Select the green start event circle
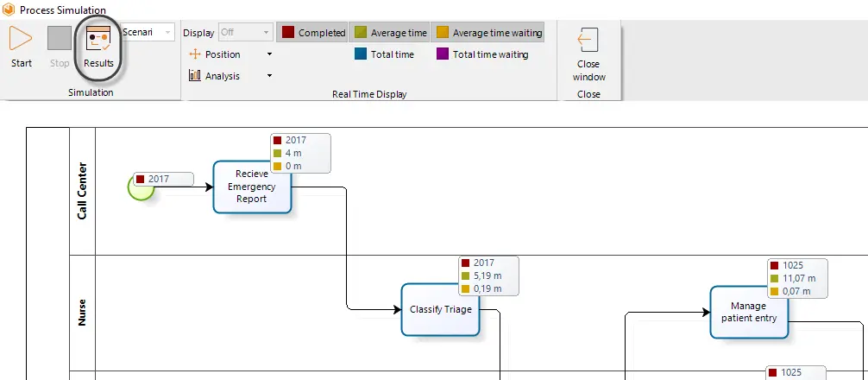 tap(141, 187)
